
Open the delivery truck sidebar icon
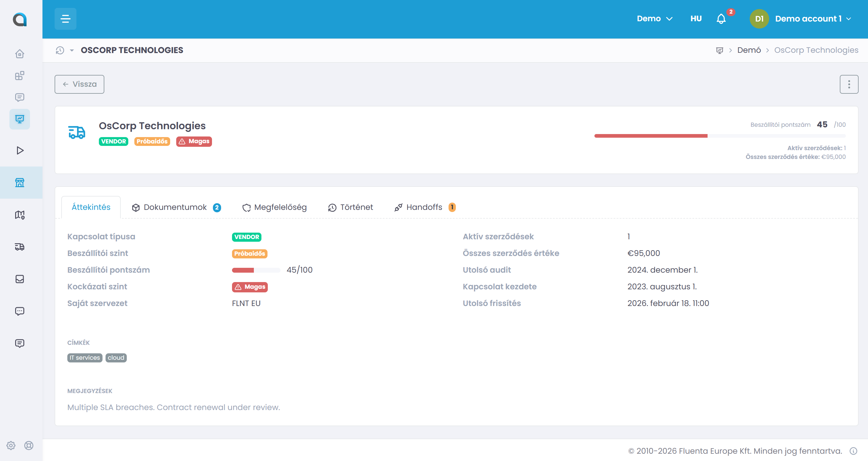point(19,247)
